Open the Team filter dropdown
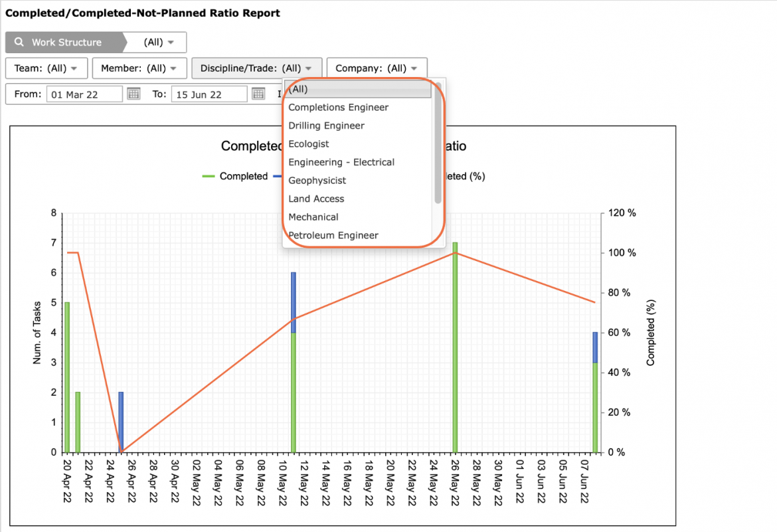 (x=46, y=68)
